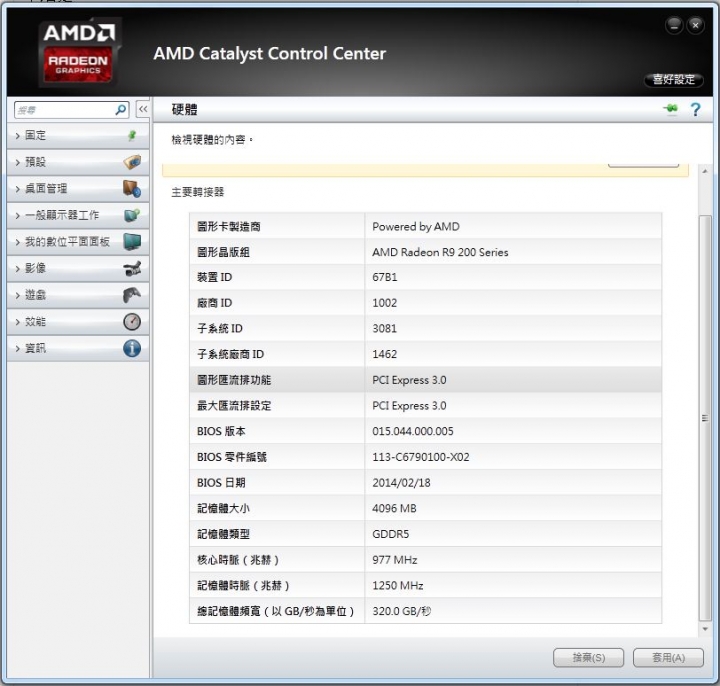Viewport: 720px width, 686px height.
Task: Click the 捨棄(S) discard button
Action: pyautogui.click(x=588, y=658)
